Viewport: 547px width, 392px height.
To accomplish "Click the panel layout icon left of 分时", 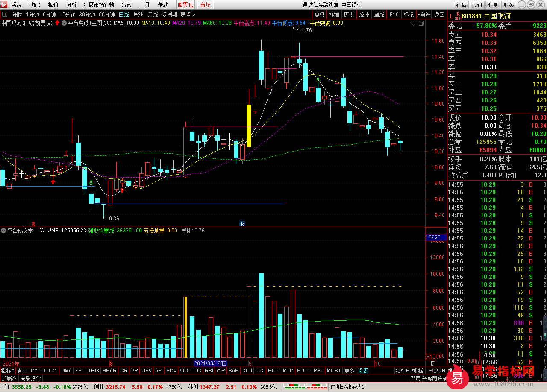I will click(5, 15).
